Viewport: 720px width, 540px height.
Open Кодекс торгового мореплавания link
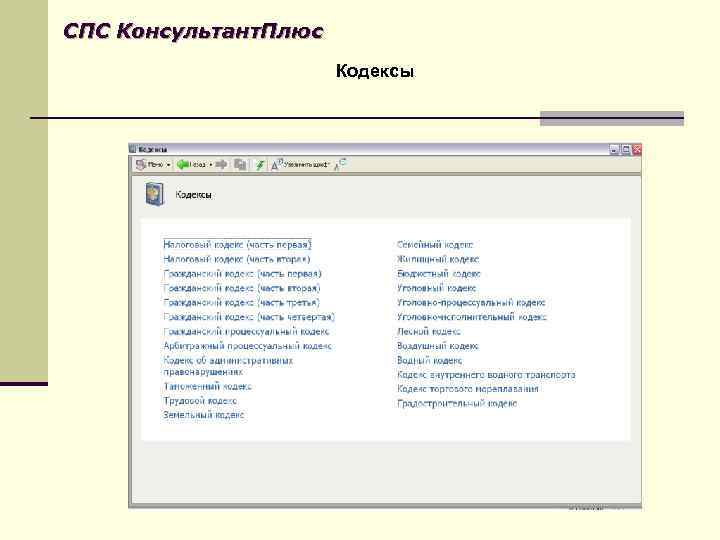point(468,389)
